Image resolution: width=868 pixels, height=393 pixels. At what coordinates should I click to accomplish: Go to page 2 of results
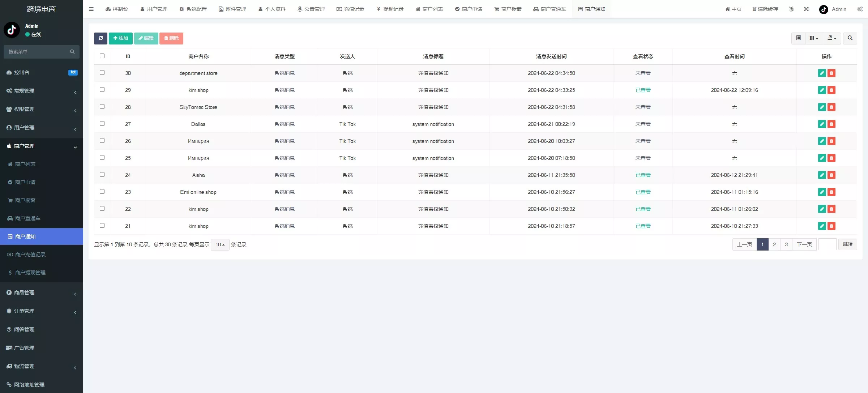coord(774,245)
